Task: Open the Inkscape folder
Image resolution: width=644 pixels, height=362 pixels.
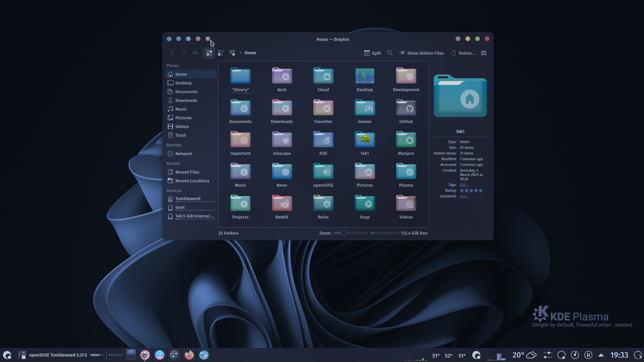Action: coord(282,143)
